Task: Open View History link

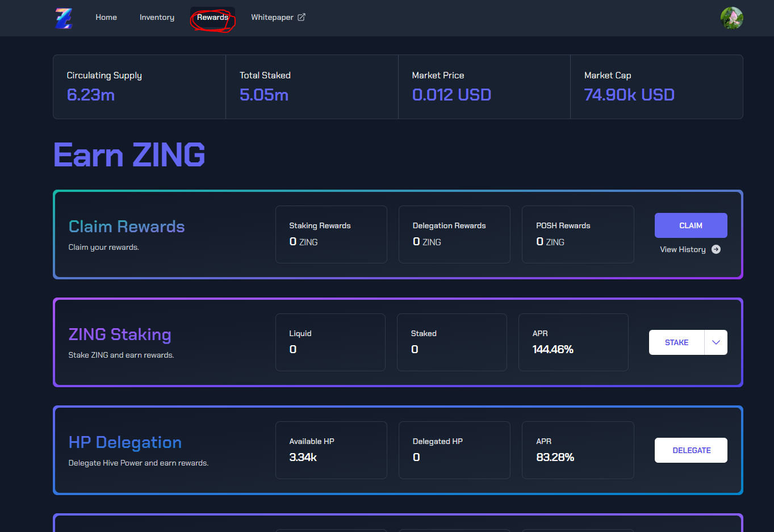Action: pyautogui.click(x=690, y=249)
